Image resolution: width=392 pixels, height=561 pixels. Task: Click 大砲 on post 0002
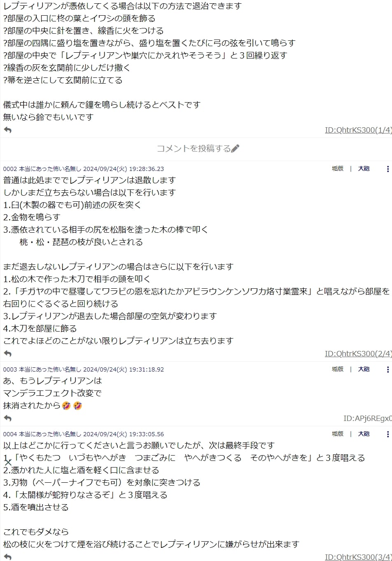click(x=364, y=168)
